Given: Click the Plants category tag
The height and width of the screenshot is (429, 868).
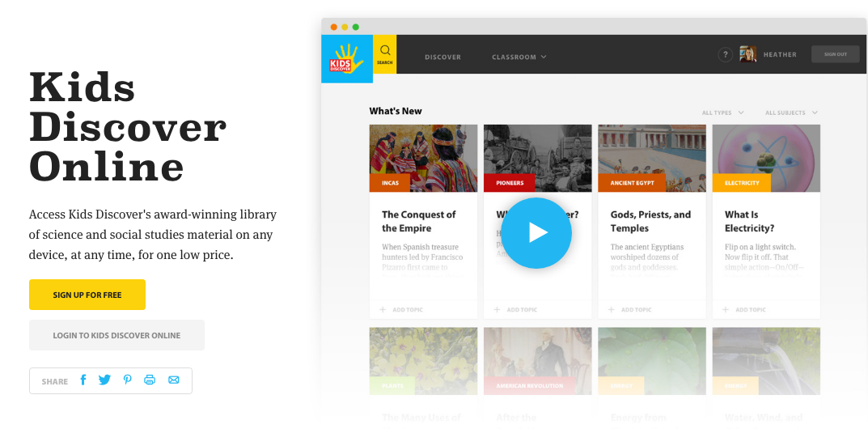Looking at the screenshot, I should [392, 386].
